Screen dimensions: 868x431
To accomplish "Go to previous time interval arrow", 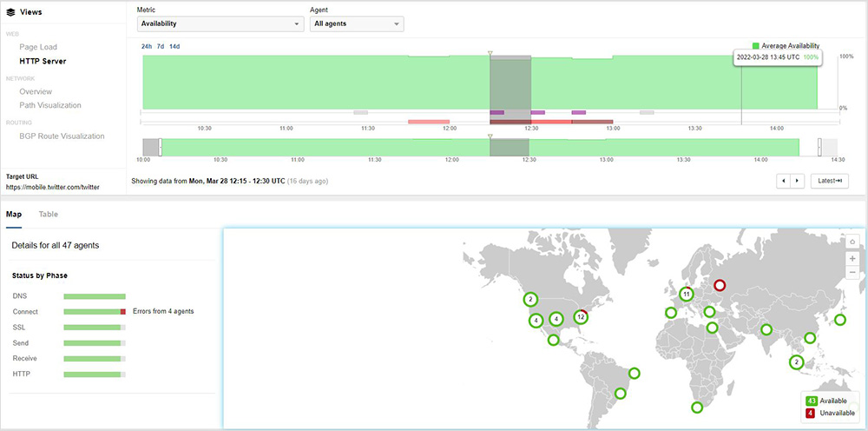I will pyautogui.click(x=784, y=181).
